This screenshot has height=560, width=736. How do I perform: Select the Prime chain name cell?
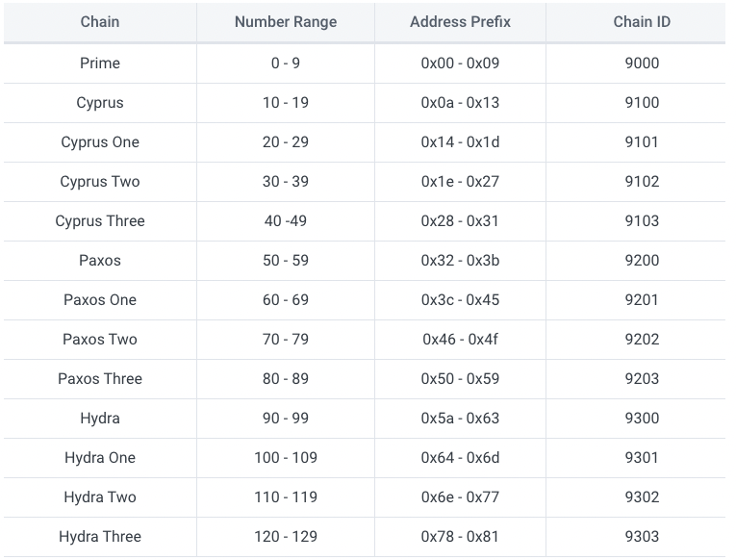tap(100, 64)
